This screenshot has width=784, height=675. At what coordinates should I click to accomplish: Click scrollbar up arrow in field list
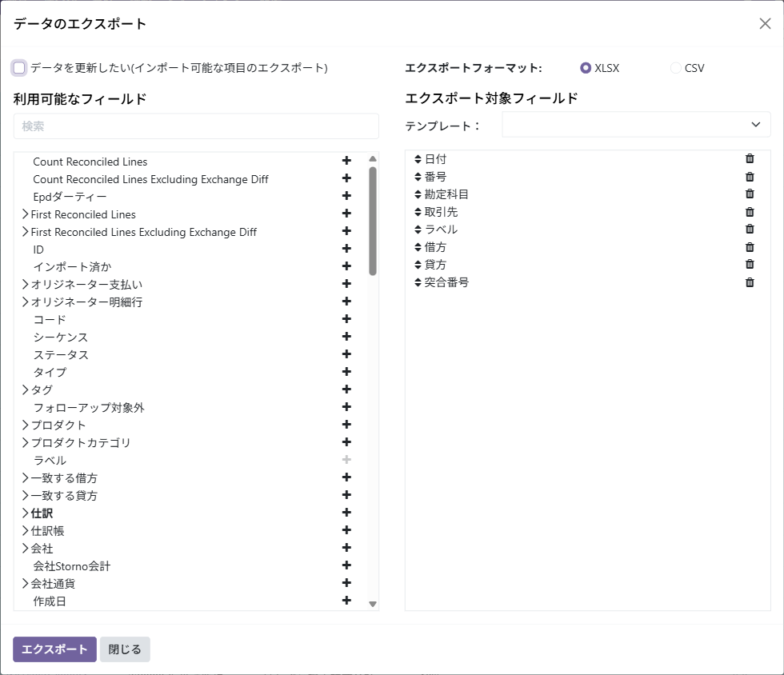click(373, 159)
